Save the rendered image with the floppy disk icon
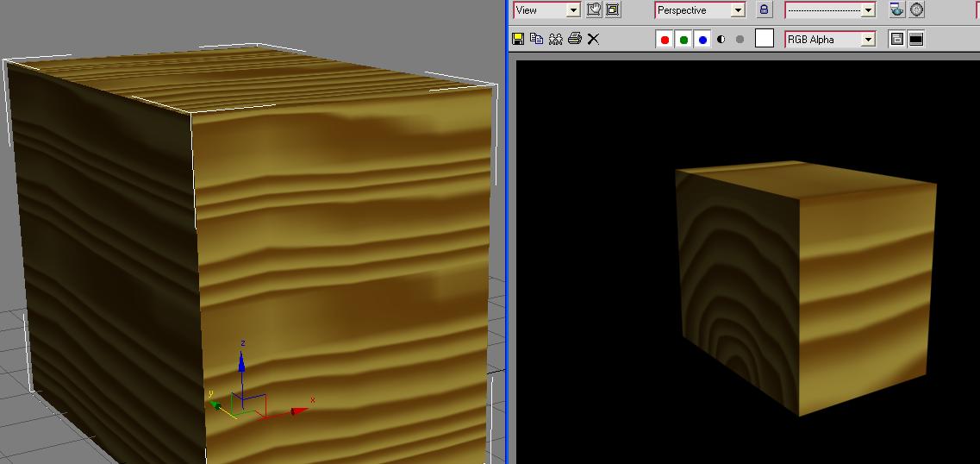 coord(517,39)
